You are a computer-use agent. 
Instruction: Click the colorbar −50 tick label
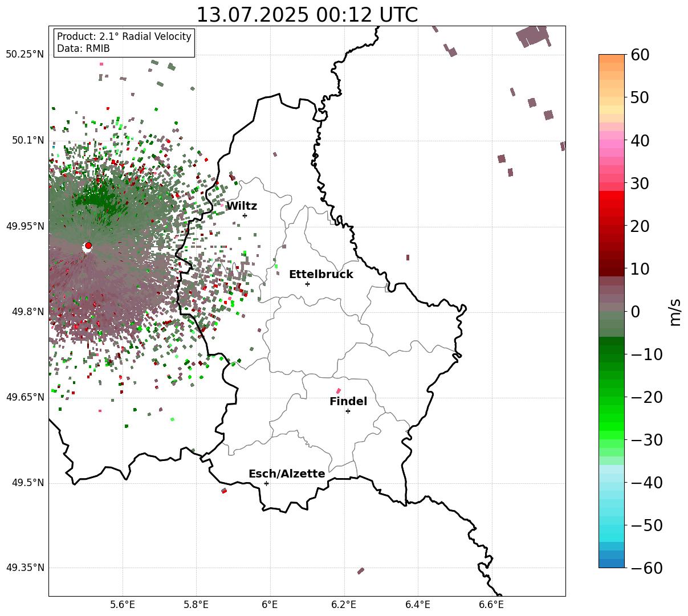coord(646,525)
